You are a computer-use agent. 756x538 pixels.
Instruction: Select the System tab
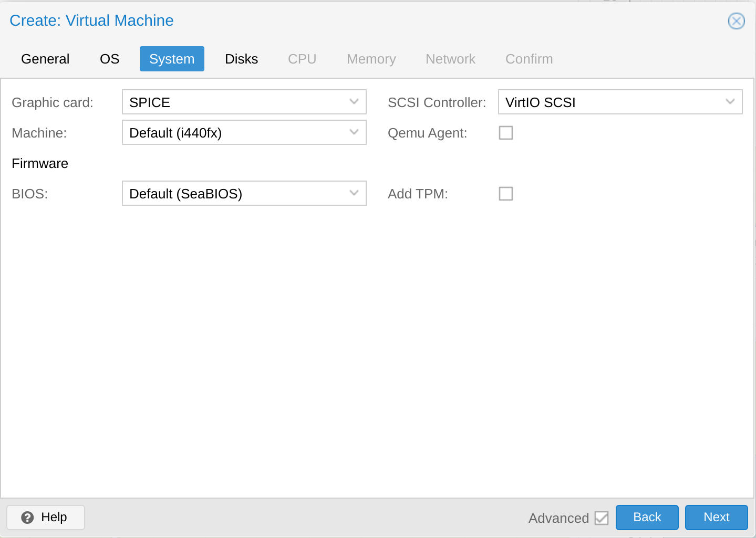point(172,59)
